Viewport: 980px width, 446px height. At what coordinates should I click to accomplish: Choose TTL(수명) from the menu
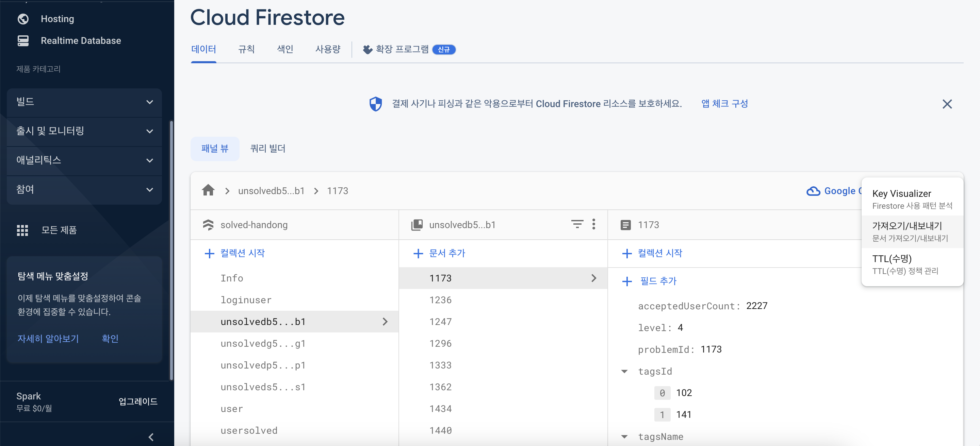click(912, 264)
